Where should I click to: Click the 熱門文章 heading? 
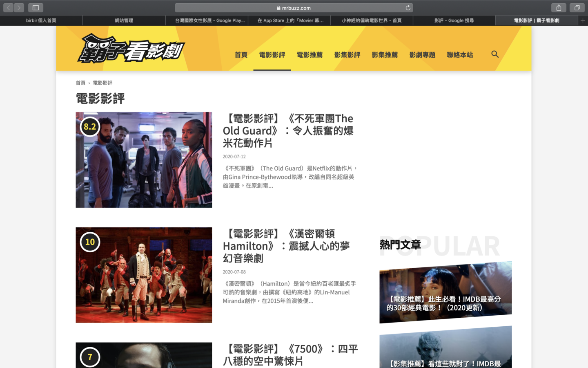(400, 245)
